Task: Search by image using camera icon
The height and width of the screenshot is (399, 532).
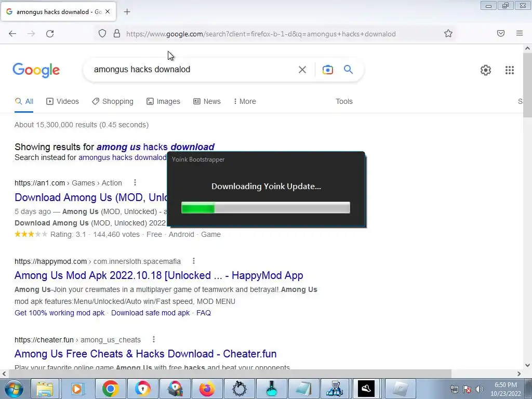Action: (327, 70)
